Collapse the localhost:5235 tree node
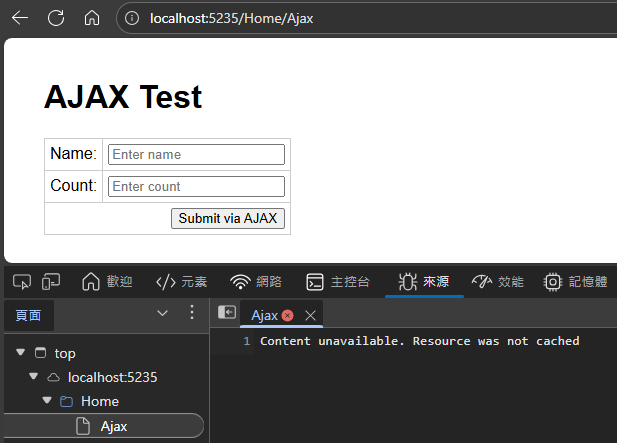This screenshot has width=617, height=443. (x=34, y=377)
